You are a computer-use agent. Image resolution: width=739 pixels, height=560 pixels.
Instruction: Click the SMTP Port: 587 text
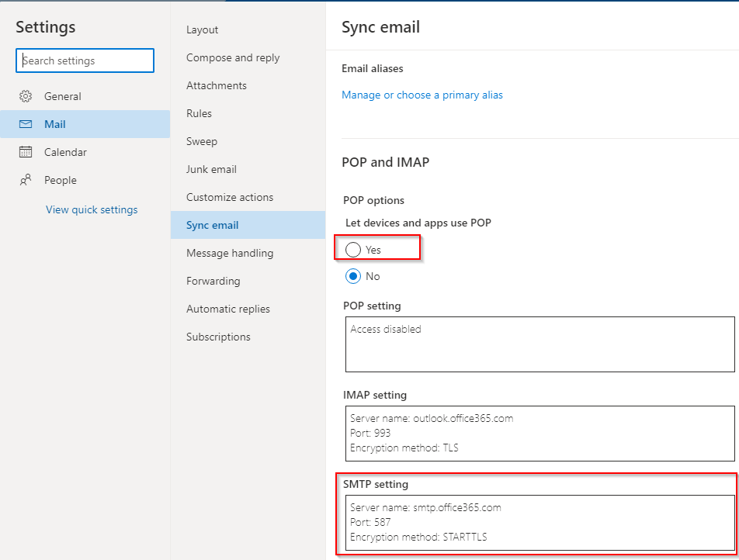(x=370, y=522)
